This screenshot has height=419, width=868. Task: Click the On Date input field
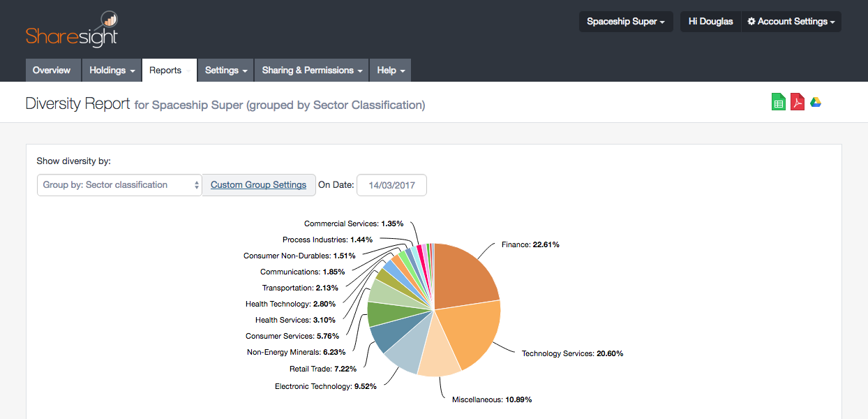[x=391, y=185]
